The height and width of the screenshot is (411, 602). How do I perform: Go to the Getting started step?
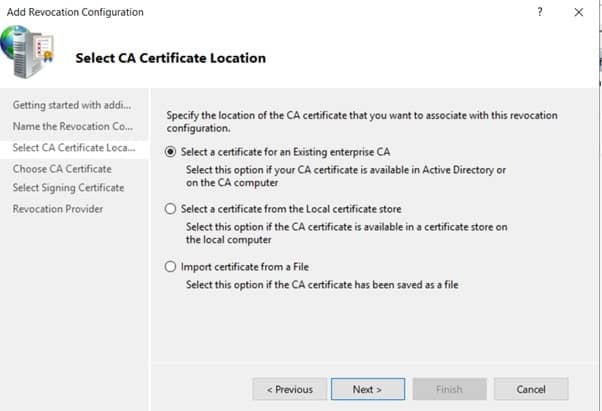71,105
